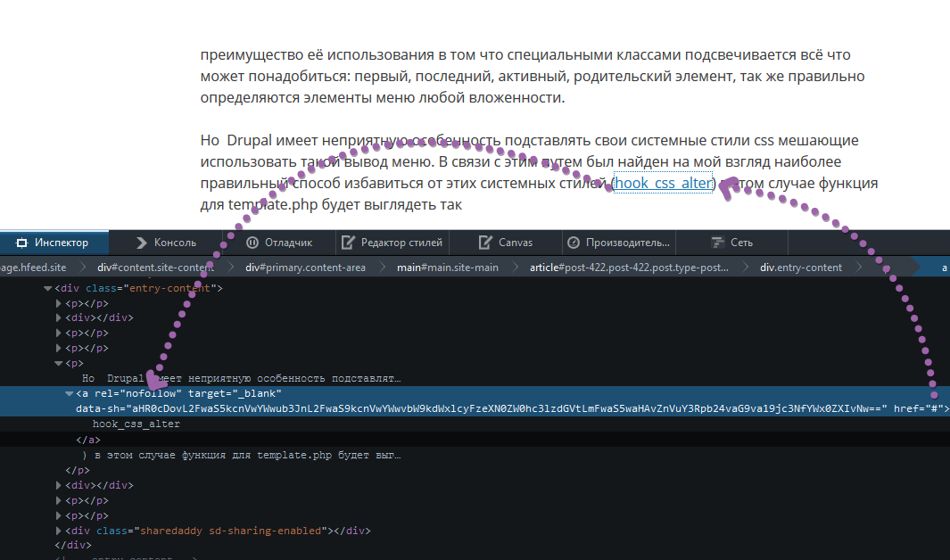Screen dimensions: 950x560
Task: Click the Консоль prompt icon
Action: 142,243
